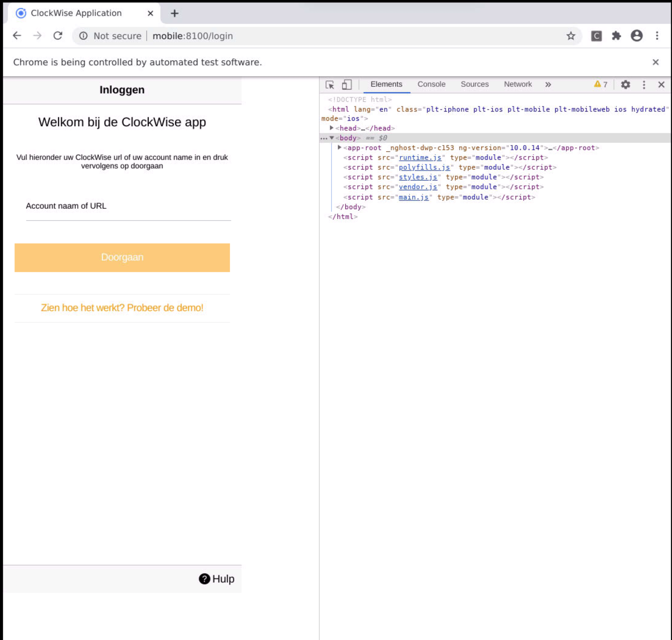672x640 pixels.
Task: Activate the DevTools inspect element picker
Action: [x=330, y=85]
